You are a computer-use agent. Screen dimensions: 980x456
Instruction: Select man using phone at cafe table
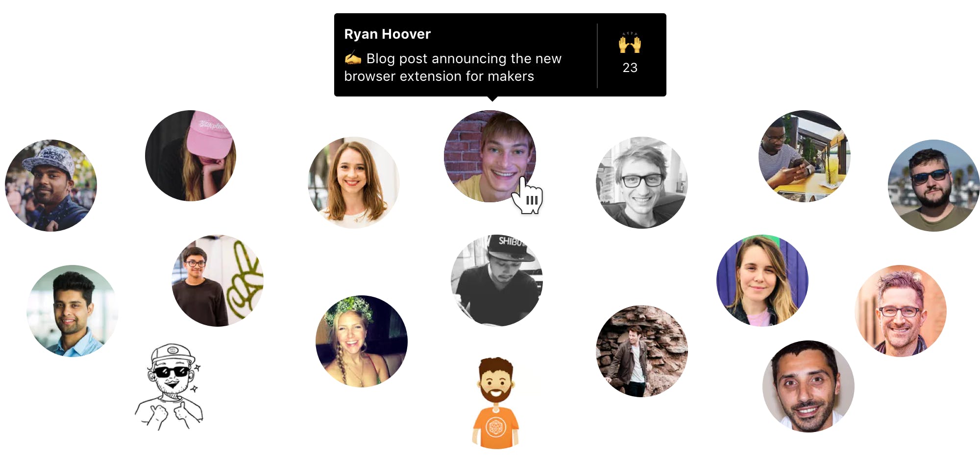pyautogui.click(x=804, y=156)
